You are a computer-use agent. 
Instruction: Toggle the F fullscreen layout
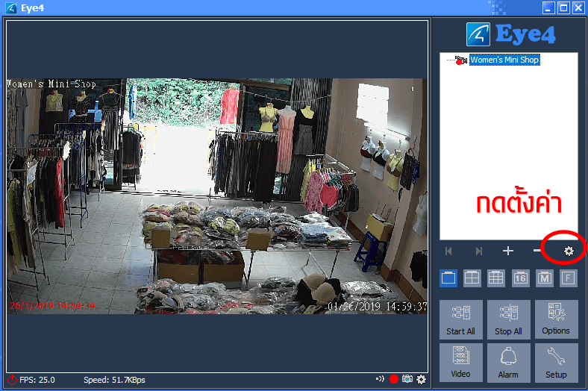pos(568,278)
